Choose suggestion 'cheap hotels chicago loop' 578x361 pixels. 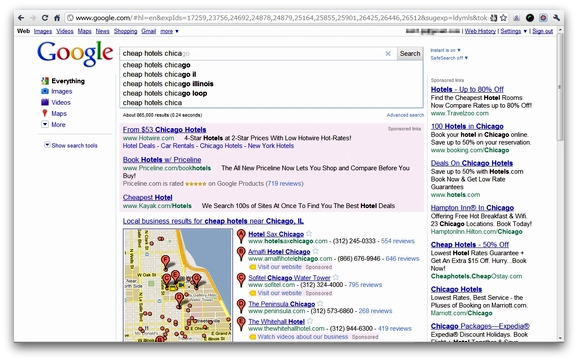tap(271, 93)
